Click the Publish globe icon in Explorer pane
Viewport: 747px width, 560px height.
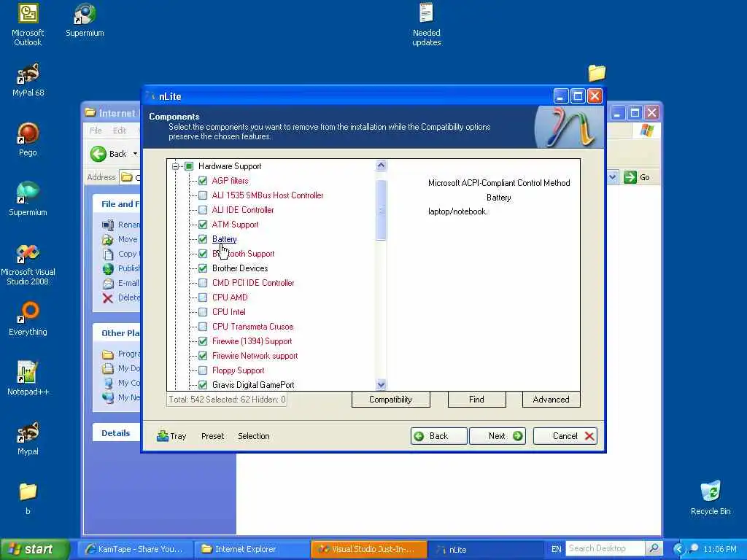coord(108,268)
